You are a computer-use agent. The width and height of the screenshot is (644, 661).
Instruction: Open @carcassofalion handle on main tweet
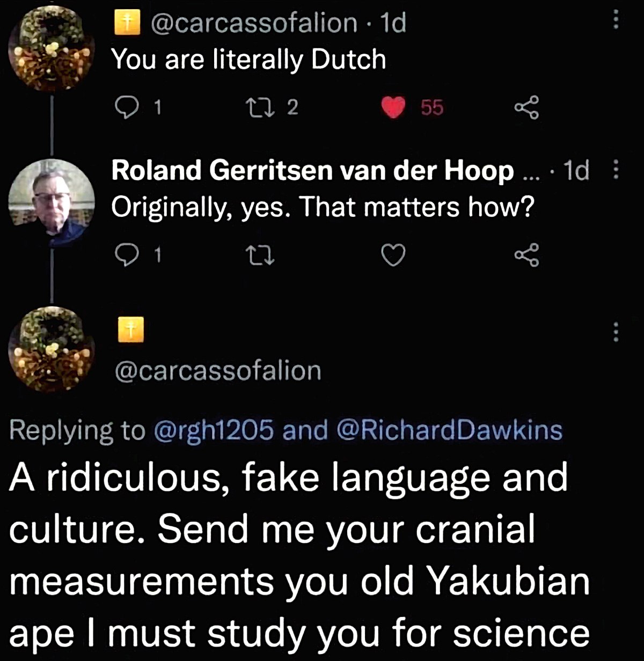pos(218,371)
